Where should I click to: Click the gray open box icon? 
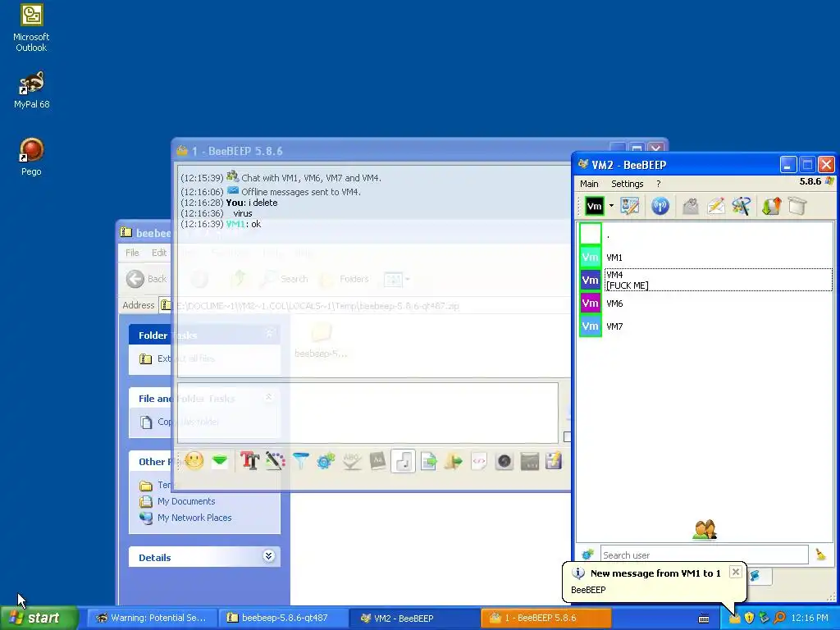tap(797, 206)
